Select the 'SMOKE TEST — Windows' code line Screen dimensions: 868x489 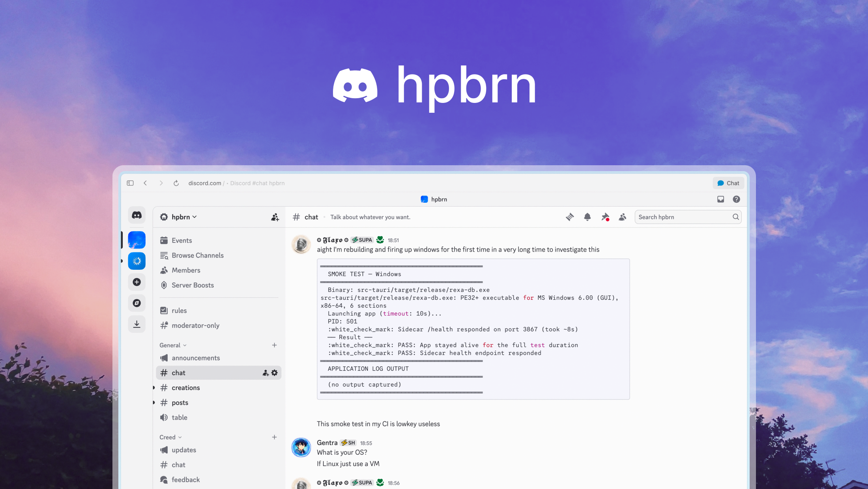[x=364, y=274]
